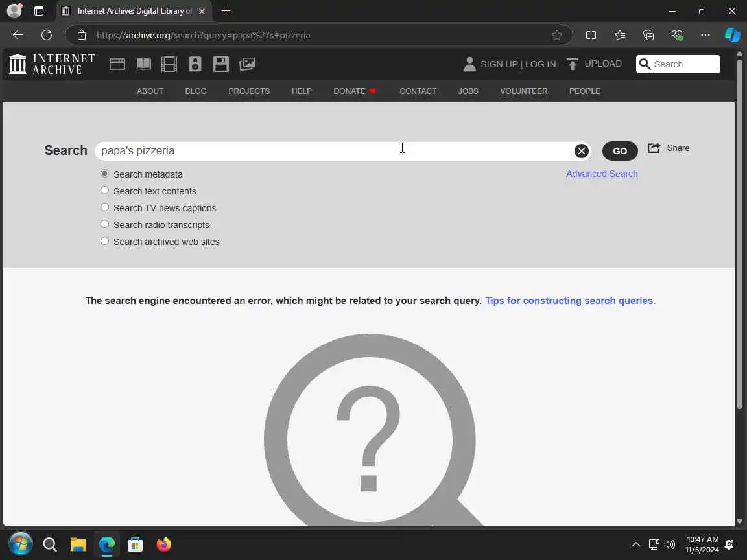The height and width of the screenshot is (560, 747).
Task: Open the Advanced Search link
Action: point(602,174)
